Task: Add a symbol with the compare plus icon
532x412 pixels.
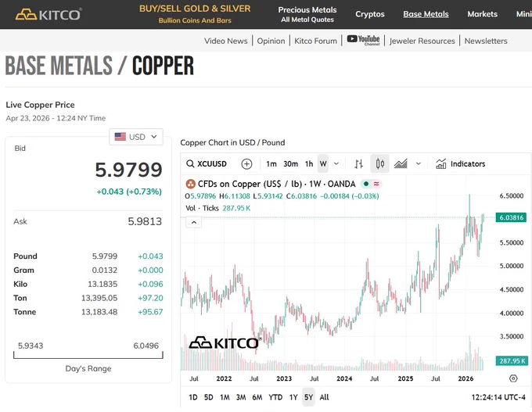Action: coord(246,163)
